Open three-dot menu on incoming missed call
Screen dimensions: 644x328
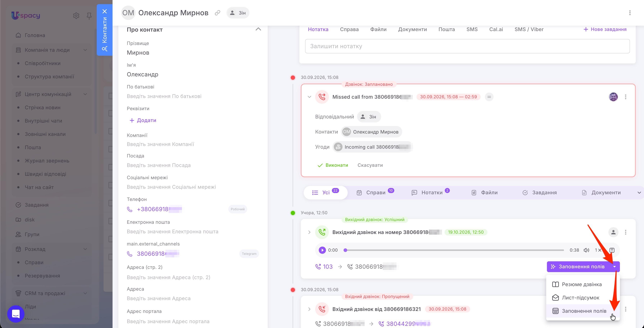coord(625,309)
